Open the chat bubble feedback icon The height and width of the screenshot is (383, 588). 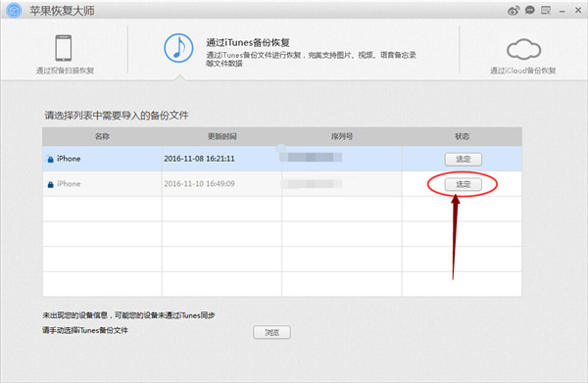click(x=529, y=10)
